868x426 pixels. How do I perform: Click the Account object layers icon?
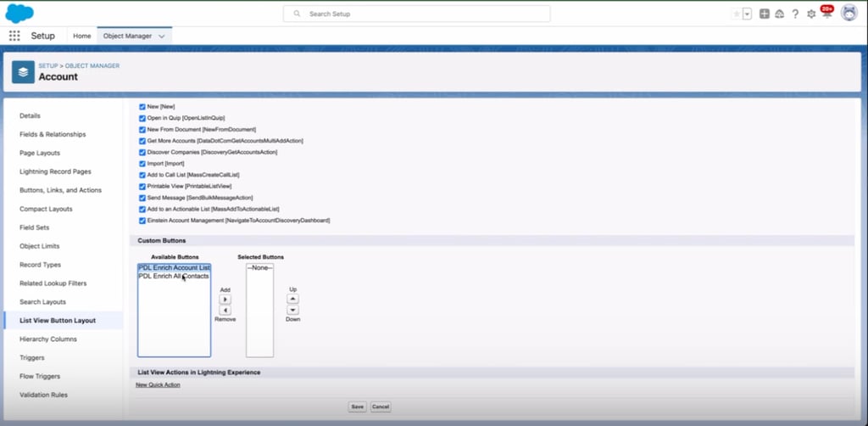click(x=23, y=73)
